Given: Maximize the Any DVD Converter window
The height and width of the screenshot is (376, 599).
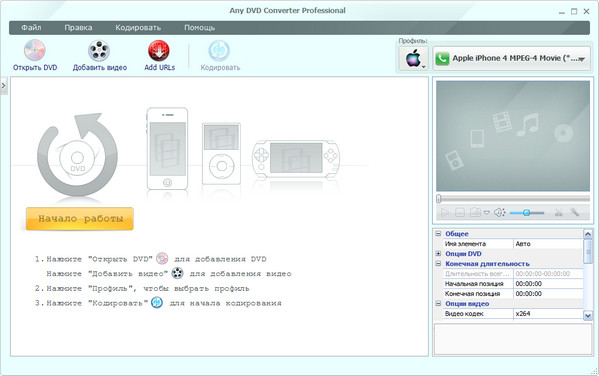Looking at the screenshot, I should click(x=574, y=11).
